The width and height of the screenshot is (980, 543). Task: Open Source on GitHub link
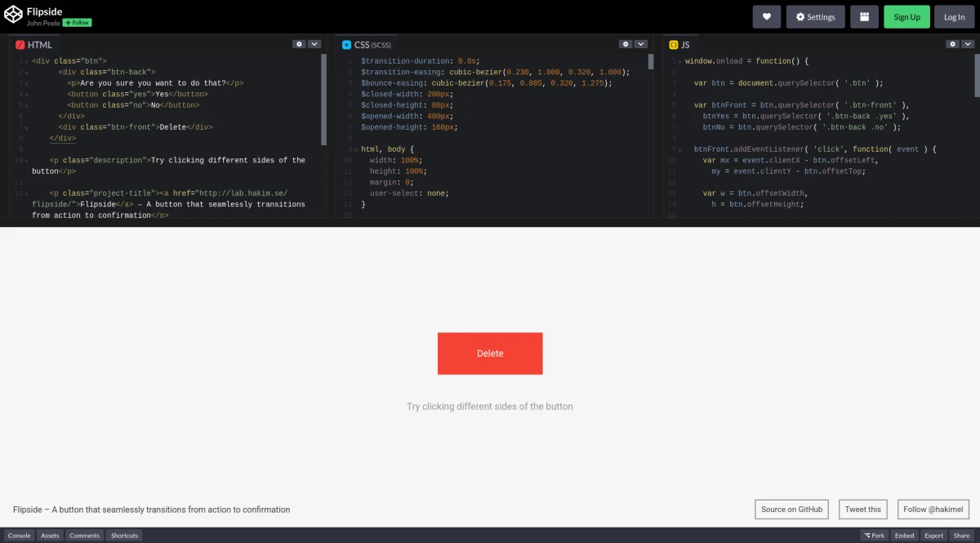tap(791, 510)
